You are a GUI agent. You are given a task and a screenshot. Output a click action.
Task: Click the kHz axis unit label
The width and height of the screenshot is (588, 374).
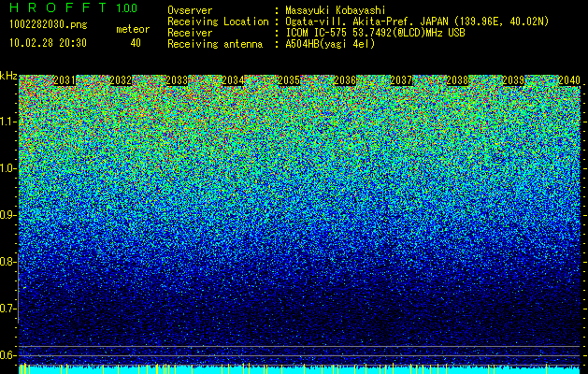8,76
